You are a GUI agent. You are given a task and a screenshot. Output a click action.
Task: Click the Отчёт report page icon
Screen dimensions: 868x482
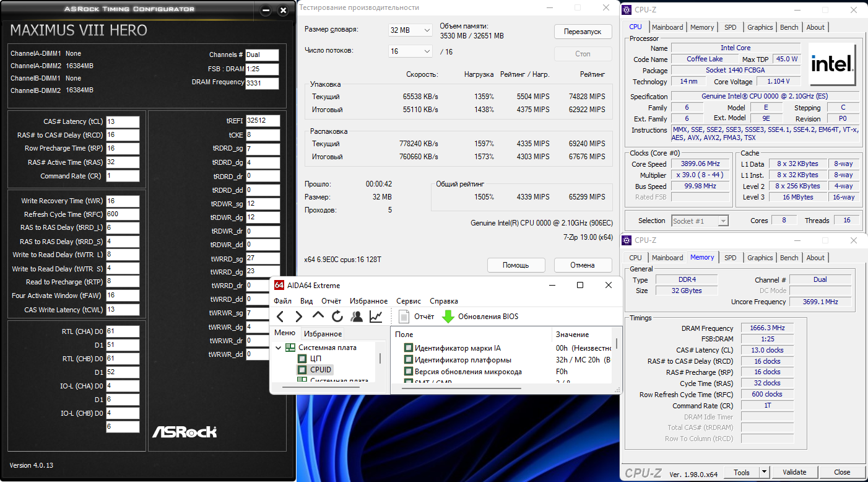pos(404,317)
